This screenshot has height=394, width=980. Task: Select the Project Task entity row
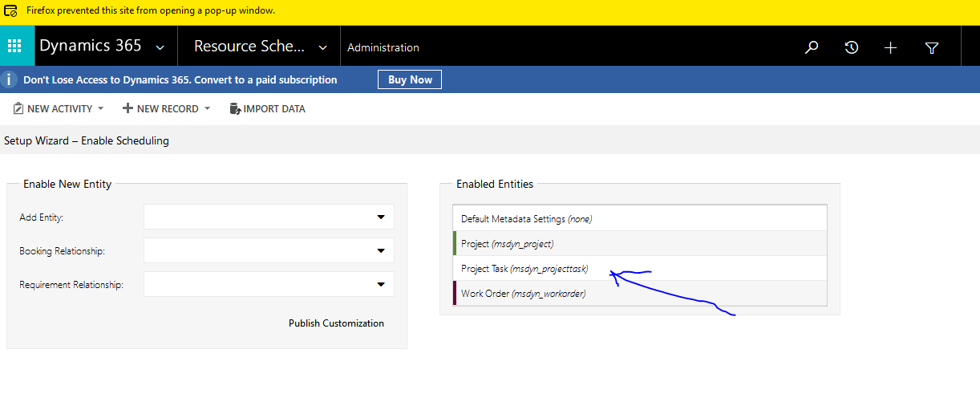click(x=640, y=269)
